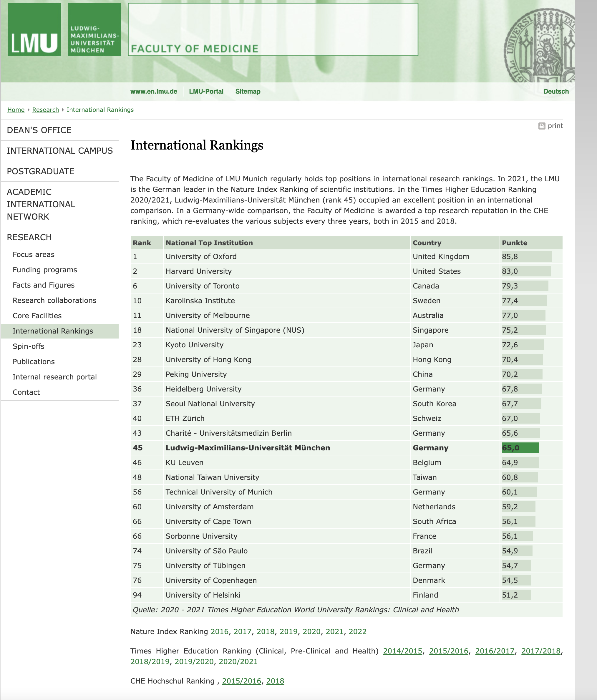Open Research breadcrumb link
This screenshot has width=597, height=700.
click(x=46, y=110)
